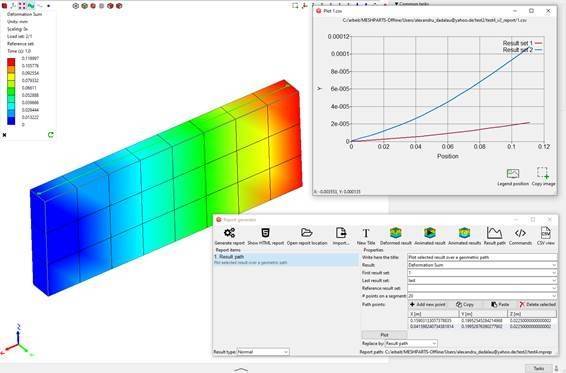This screenshot has height=373, width=566.
Task: Open report location folder icon
Action: click(x=307, y=233)
